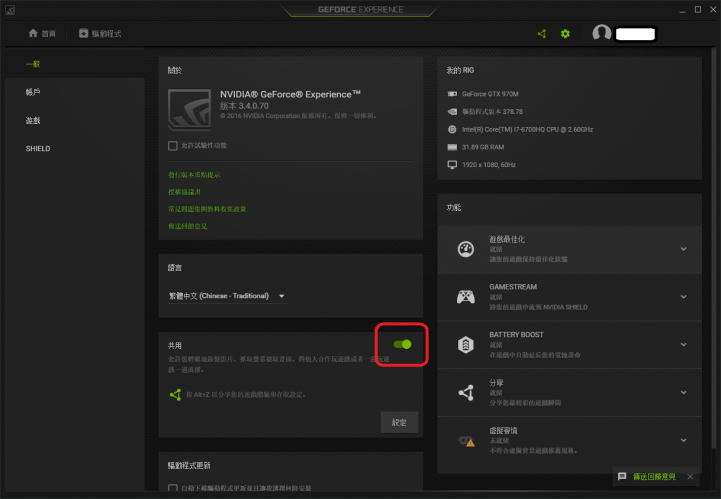The height and width of the screenshot is (499, 721).
Task: Expand the BATTERY BOOST feature row
Action: click(x=684, y=344)
